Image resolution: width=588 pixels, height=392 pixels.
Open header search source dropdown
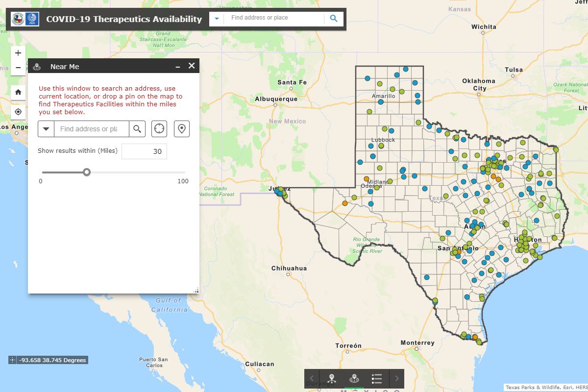(217, 19)
